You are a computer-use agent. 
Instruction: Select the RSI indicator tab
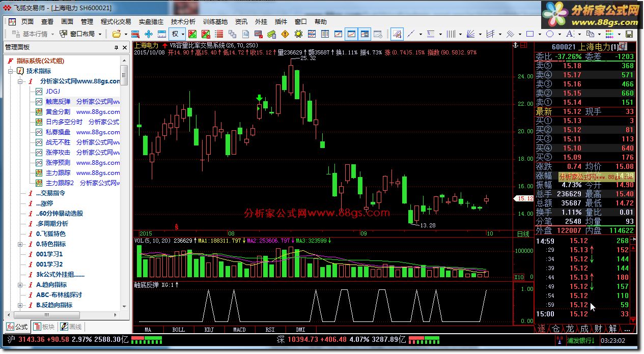point(270,330)
